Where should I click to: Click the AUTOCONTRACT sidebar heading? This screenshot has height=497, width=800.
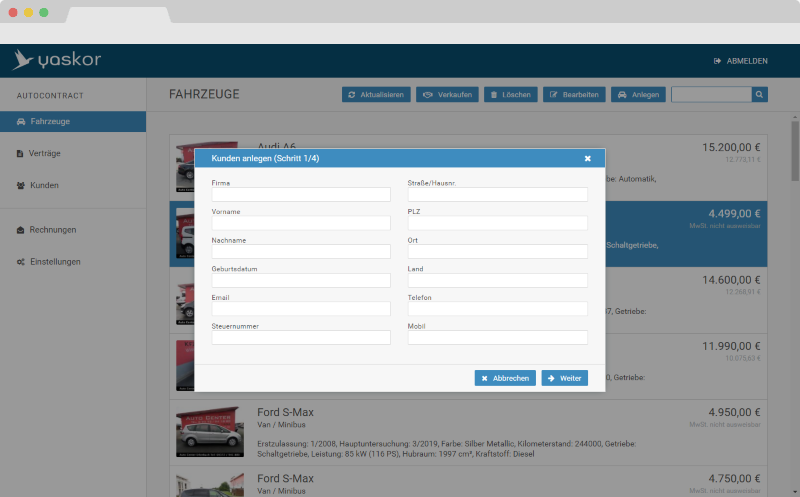50,95
